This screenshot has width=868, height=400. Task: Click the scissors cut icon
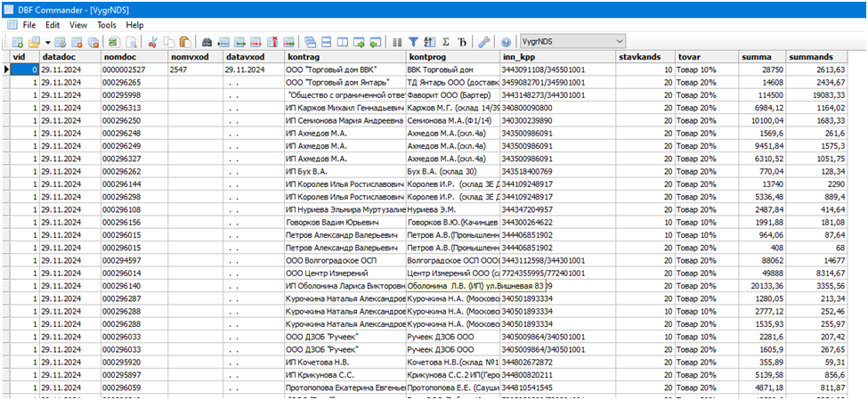pyautogui.click(x=152, y=42)
